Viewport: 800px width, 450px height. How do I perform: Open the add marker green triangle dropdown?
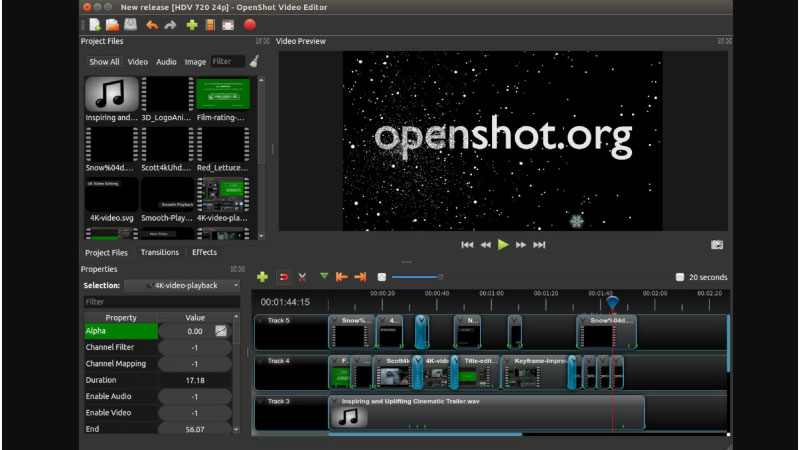(324, 277)
